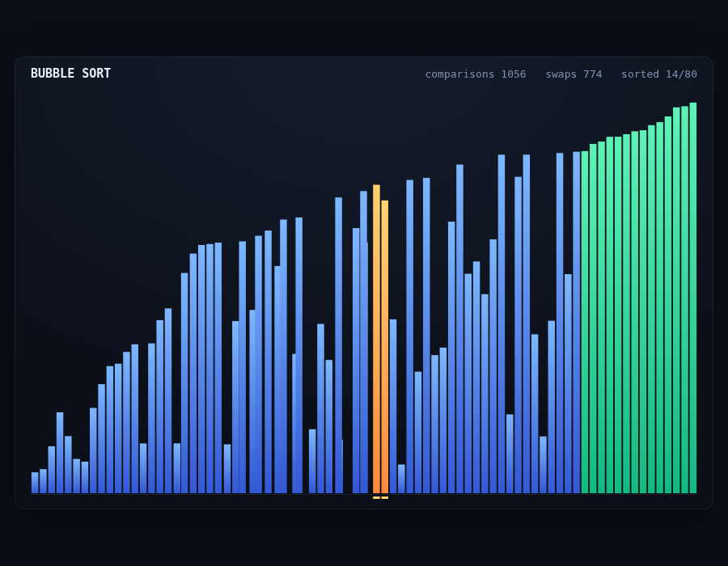
Task: Select the swaps 774 counter
Action: pyautogui.click(x=574, y=74)
